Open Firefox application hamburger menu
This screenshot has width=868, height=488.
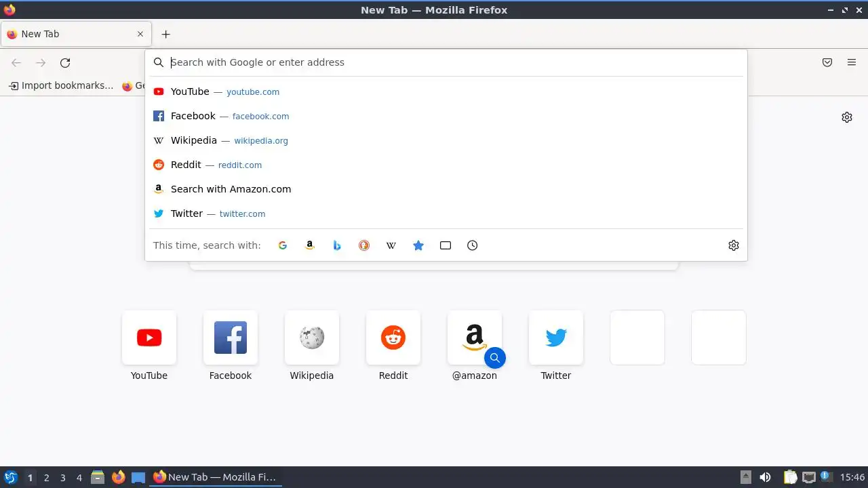point(852,62)
